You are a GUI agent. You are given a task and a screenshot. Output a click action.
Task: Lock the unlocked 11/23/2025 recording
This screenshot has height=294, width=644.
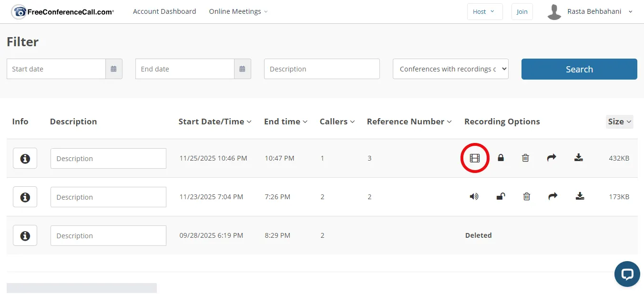(x=501, y=196)
